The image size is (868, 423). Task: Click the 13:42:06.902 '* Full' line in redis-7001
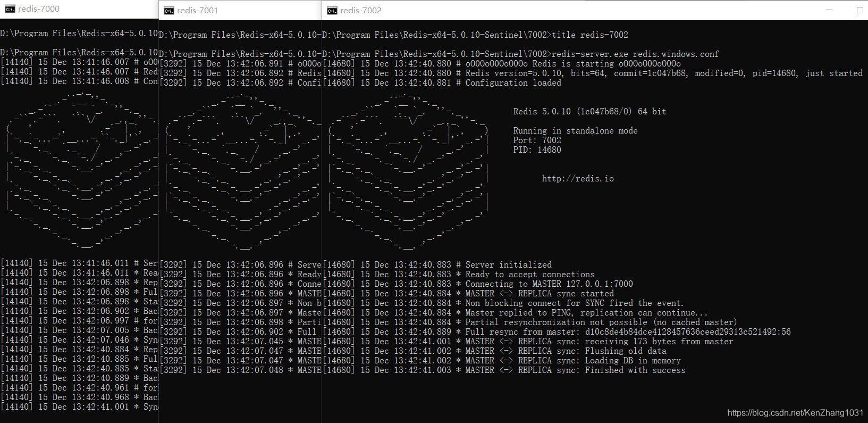tap(238, 332)
